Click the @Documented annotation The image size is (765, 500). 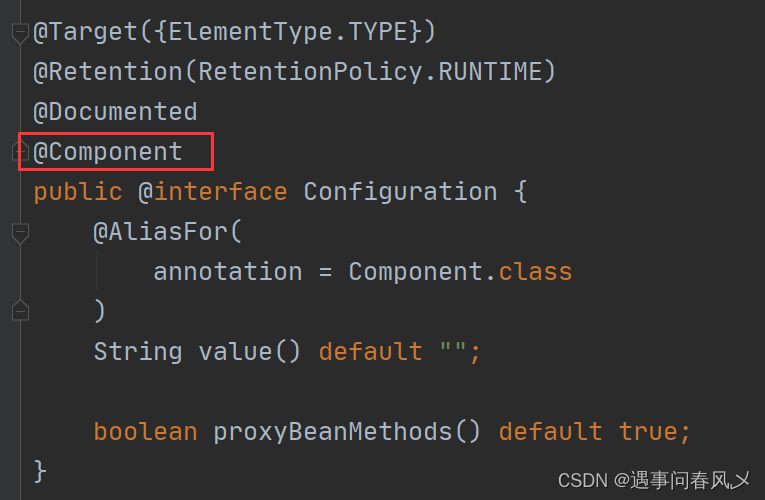115,112
